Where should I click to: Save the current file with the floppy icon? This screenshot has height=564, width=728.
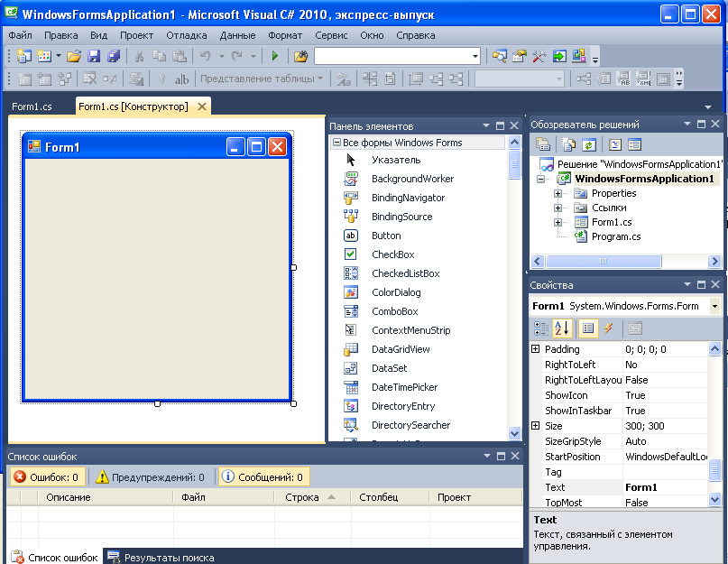[94, 56]
